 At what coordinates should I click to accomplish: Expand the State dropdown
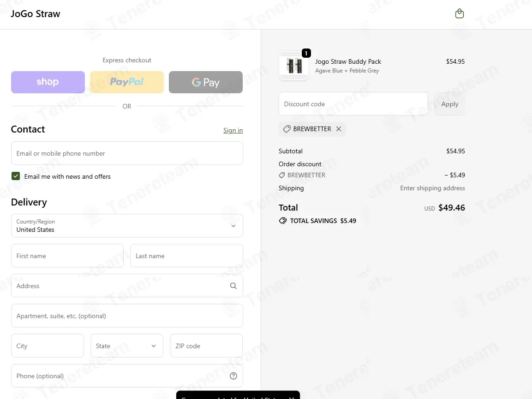click(x=127, y=346)
